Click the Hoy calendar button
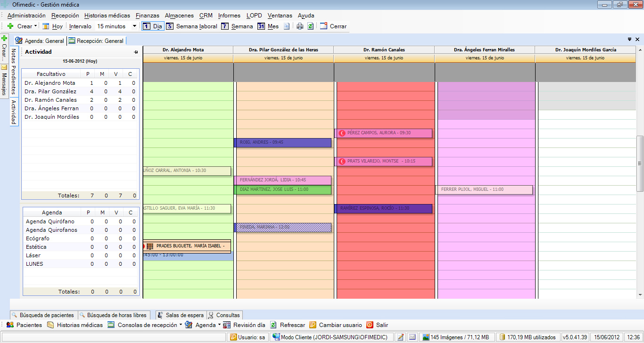 coord(52,26)
